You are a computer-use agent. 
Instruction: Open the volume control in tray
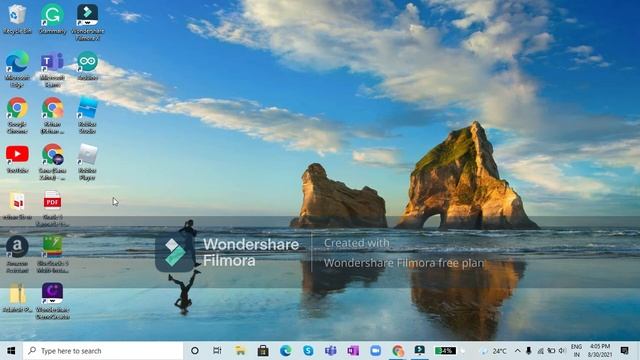pos(562,351)
